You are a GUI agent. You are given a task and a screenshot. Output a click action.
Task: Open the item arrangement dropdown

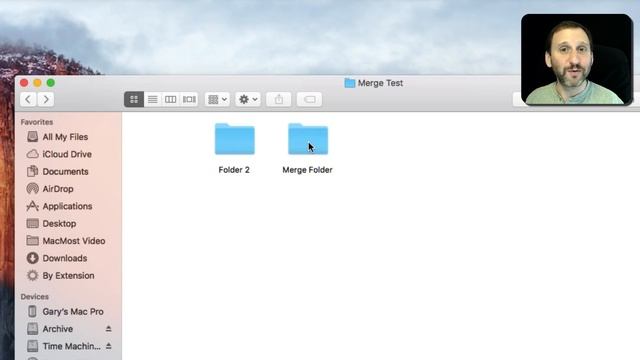click(218, 99)
